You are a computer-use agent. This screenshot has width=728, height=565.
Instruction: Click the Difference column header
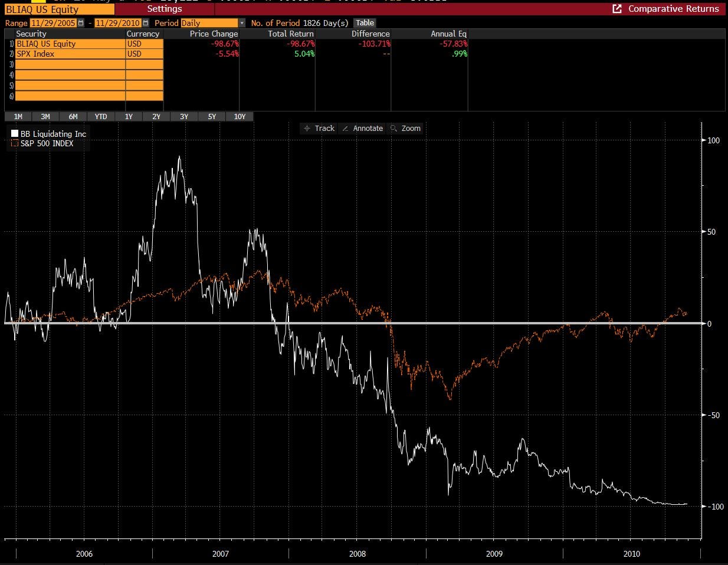370,34
